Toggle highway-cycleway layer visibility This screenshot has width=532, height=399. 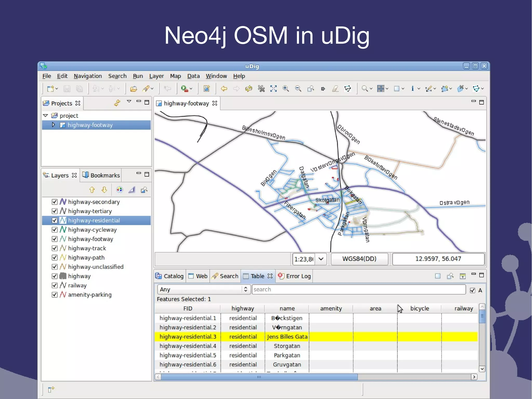(x=55, y=230)
